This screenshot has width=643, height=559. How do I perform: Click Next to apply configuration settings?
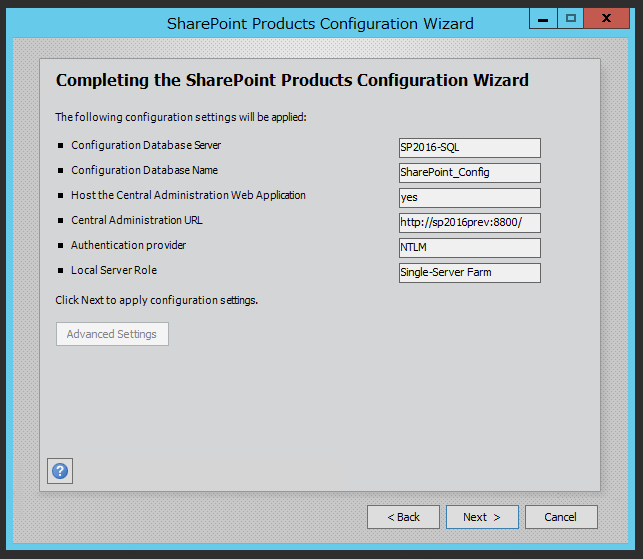[482, 517]
